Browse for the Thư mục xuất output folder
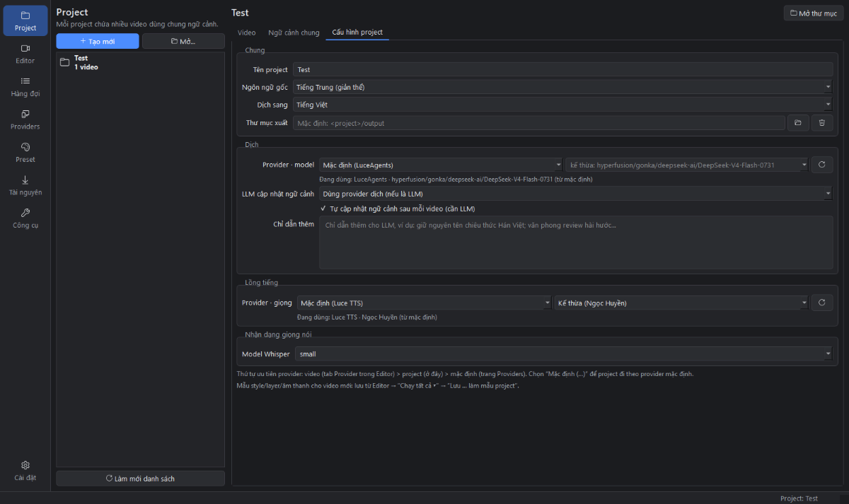The width and height of the screenshot is (849, 504). click(797, 123)
